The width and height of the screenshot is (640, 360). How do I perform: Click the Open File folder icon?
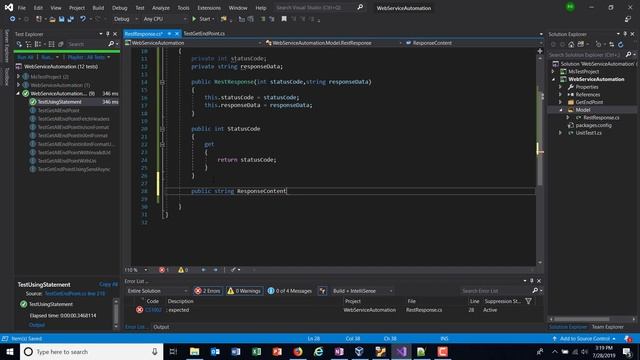pyautogui.click(x=52, y=19)
